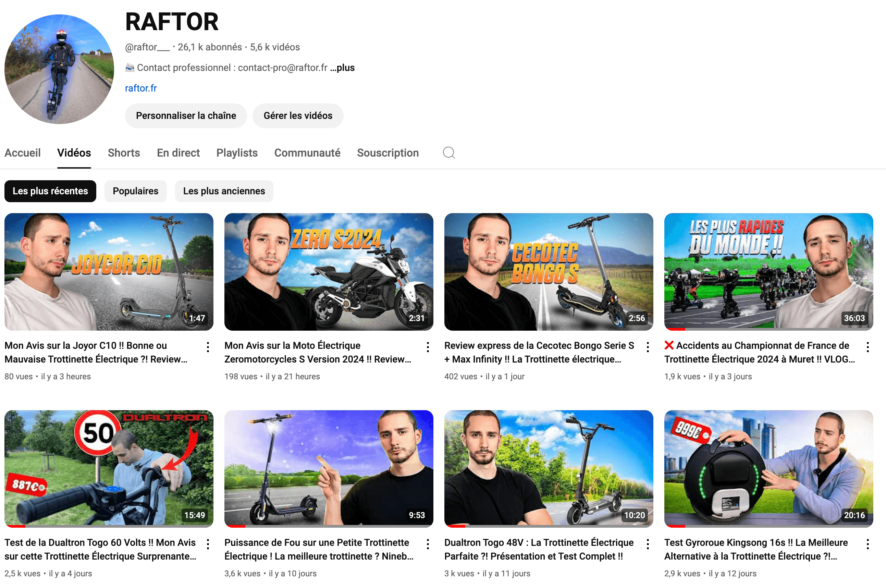
Task: Open three-dot menu for Championnat de France video
Action: coord(867,347)
